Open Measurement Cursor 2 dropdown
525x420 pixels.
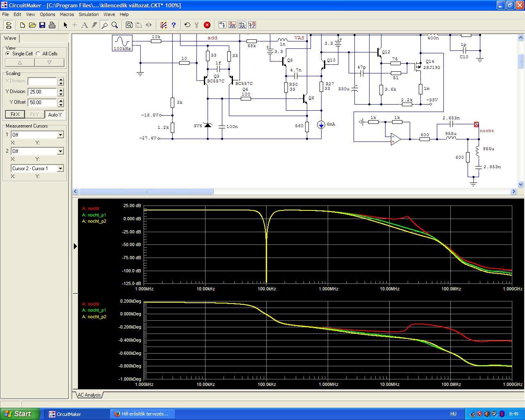click(60, 151)
